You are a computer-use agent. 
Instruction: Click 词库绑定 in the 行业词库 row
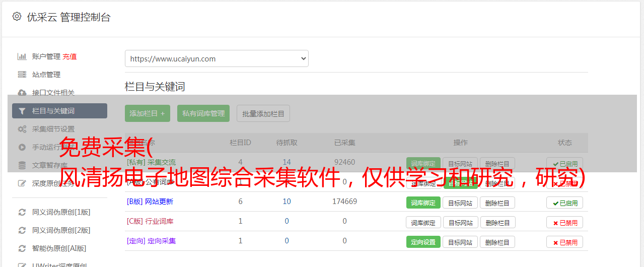point(423,222)
